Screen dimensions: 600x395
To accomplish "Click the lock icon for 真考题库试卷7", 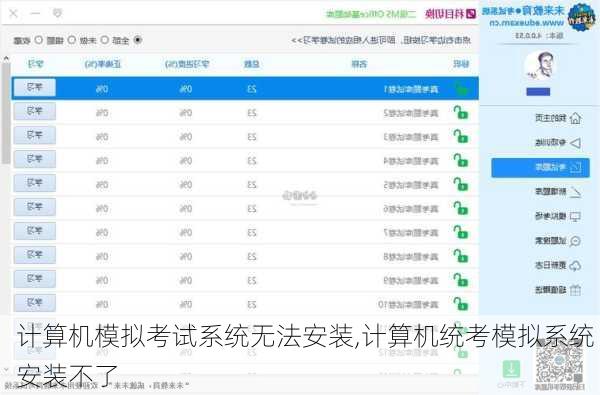I will [x=461, y=232].
